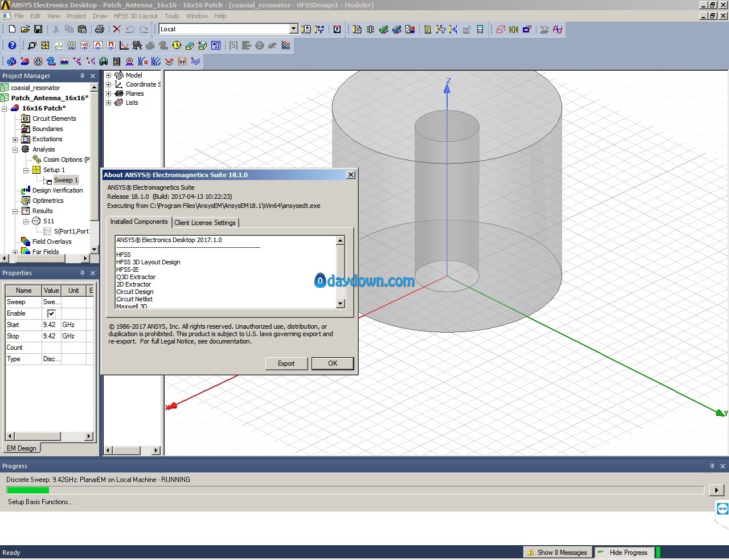This screenshot has width=729, height=560.
Task: Click the green checkmark Validate icon
Action: 383,29
